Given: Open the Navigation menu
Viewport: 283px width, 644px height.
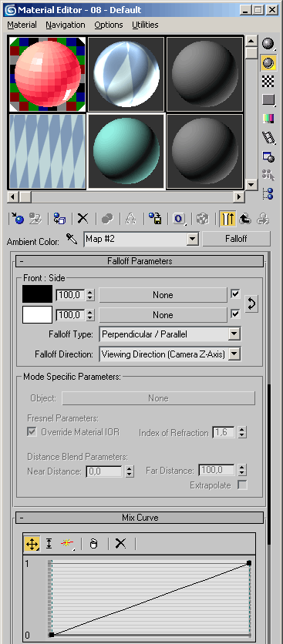Looking at the screenshot, I should coord(66,25).
